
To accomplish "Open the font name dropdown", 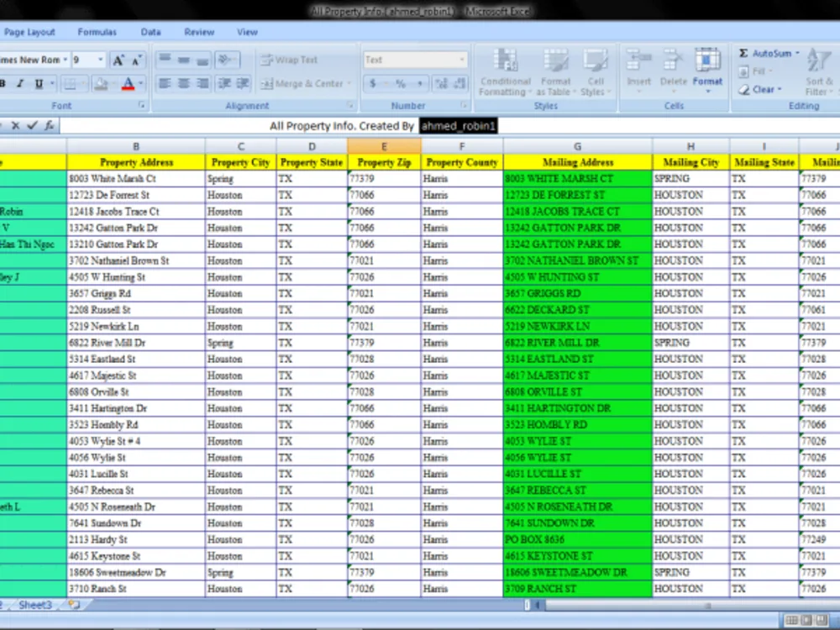I will [x=65, y=60].
